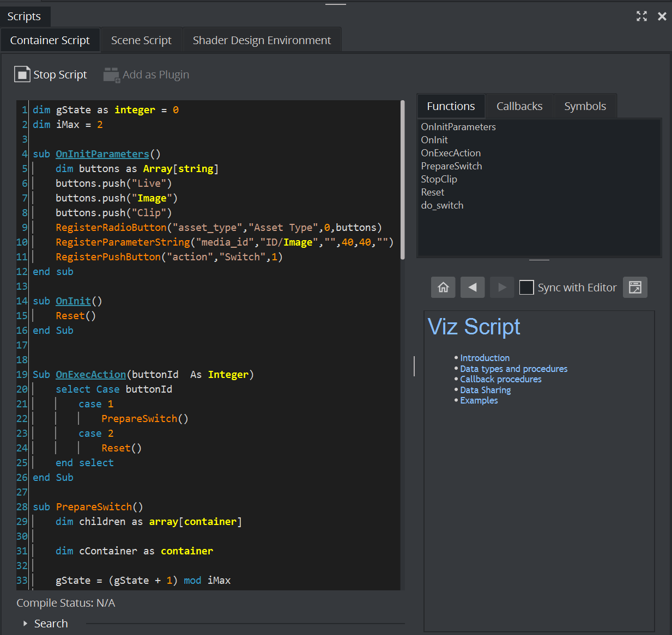Click the Examples help link
672x635 pixels.
tap(479, 400)
